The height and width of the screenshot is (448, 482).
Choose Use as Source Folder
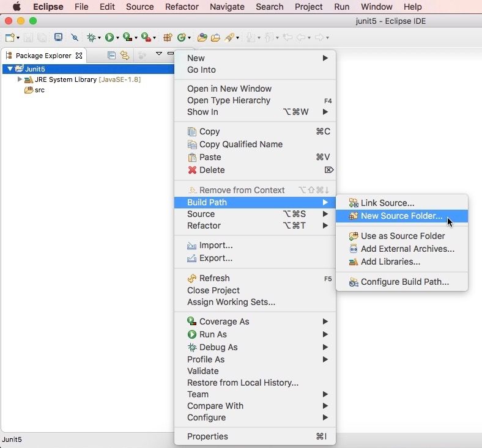click(402, 236)
